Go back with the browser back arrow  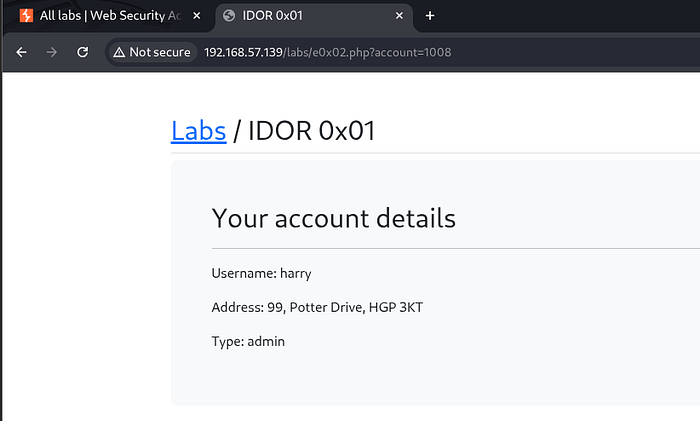click(x=21, y=52)
